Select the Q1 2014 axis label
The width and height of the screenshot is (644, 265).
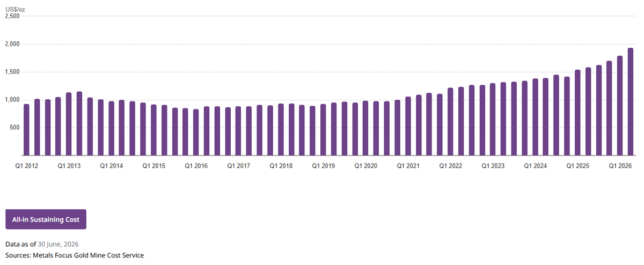[x=111, y=166]
